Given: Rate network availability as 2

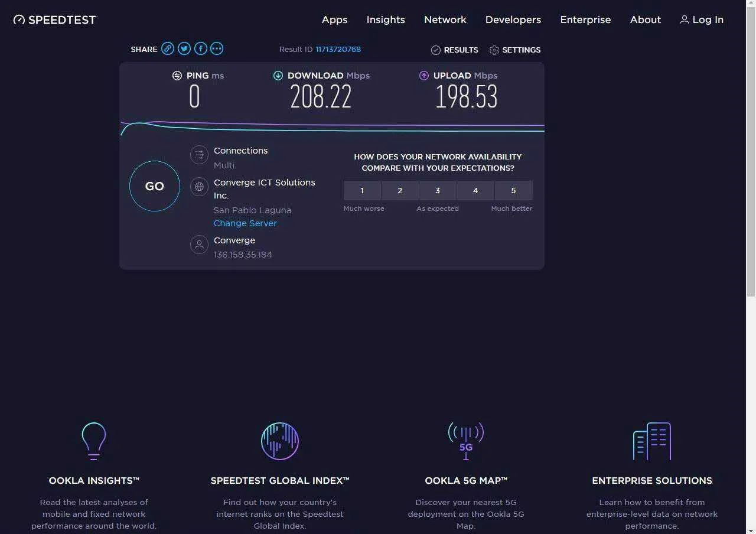Looking at the screenshot, I should [400, 191].
